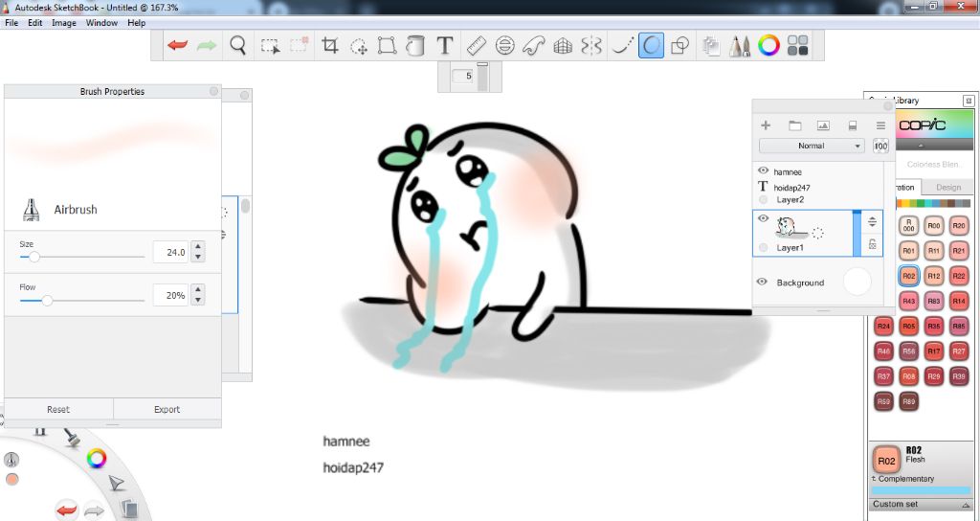The height and width of the screenshot is (521, 980).
Task: Select the Ruler guide tool
Action: pyautogui.click(x=477, y=46)
